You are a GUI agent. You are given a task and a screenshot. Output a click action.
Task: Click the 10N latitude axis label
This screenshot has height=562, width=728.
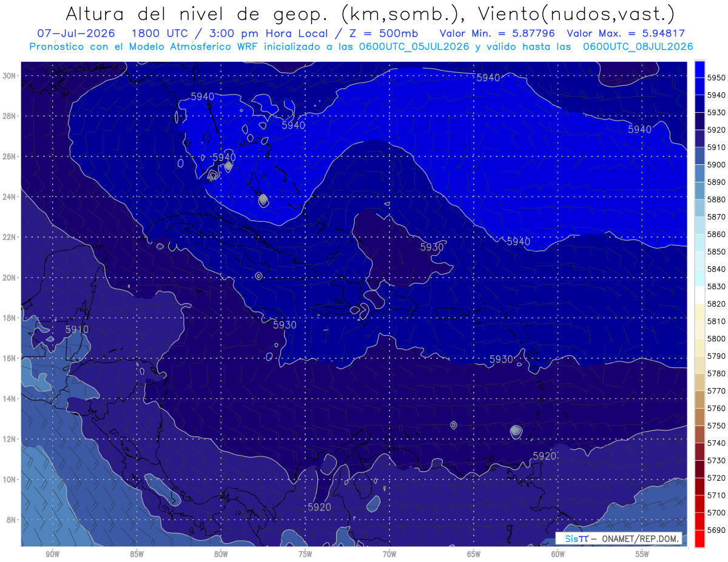tap(9, 479)
